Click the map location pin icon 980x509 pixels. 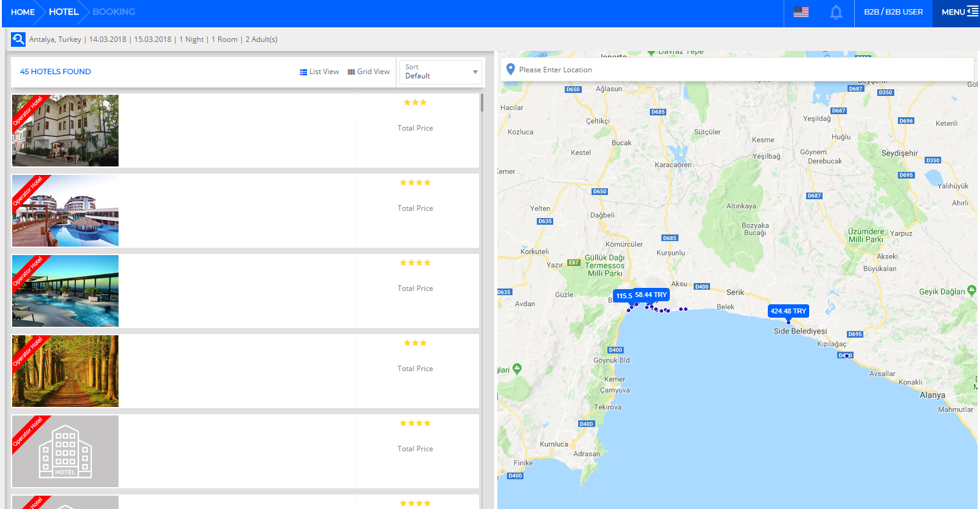click(x=511, y=70)
